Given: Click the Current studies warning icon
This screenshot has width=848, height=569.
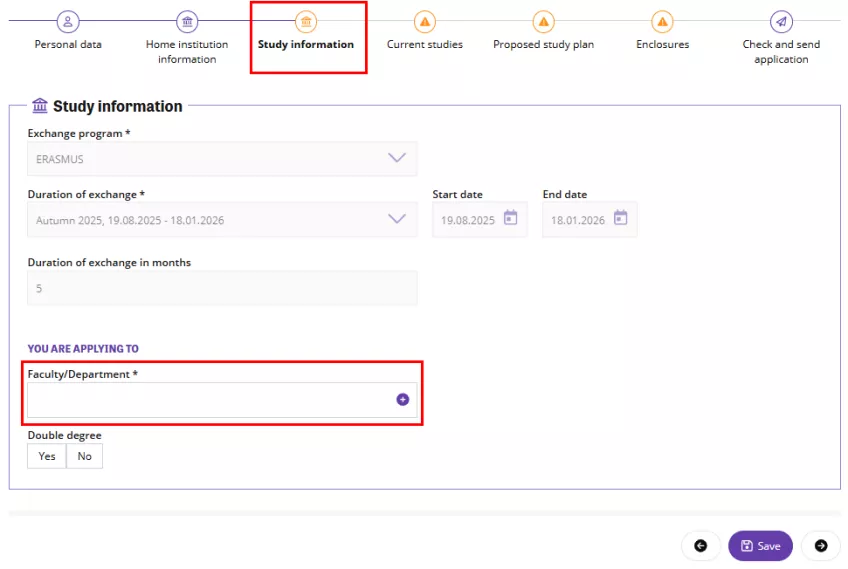Looking at the screenshot, I should point(425,22).
